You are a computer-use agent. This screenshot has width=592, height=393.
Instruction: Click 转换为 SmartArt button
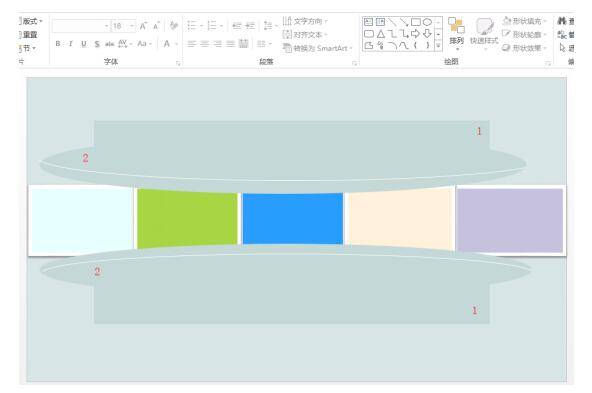click(x=317, y=48)
